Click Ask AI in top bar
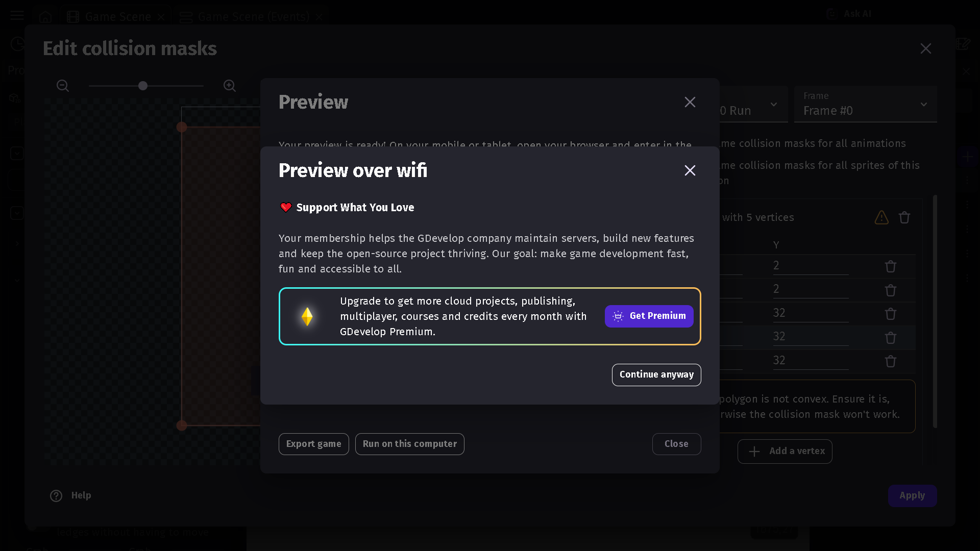Image resolution: width=980 pixels, height=551 pixels. pos(849,14)
